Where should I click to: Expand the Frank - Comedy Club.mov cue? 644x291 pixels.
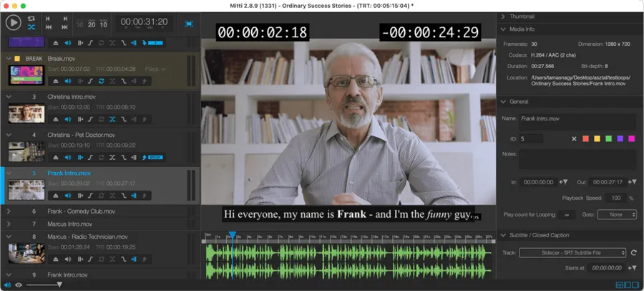9,211
